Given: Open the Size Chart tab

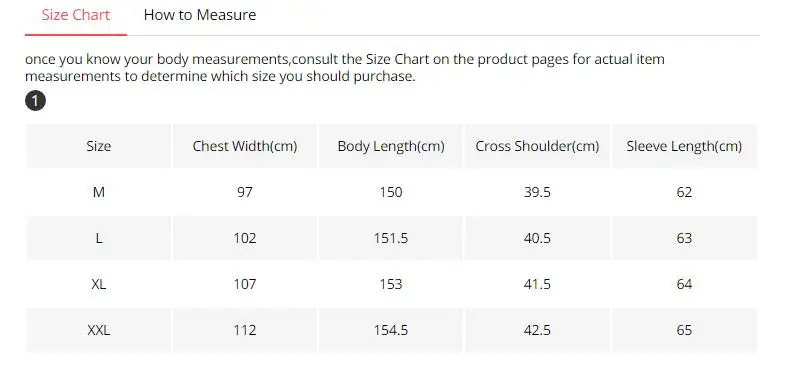Looking at the screenshot, I should tap(76, 15).
